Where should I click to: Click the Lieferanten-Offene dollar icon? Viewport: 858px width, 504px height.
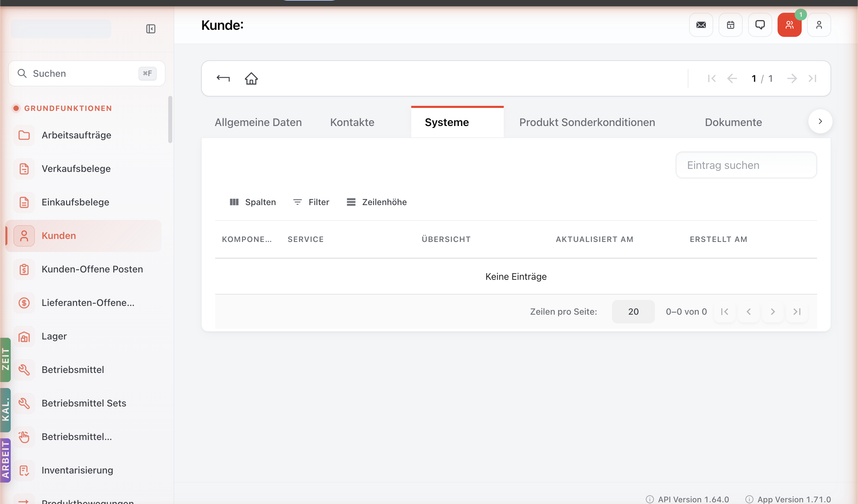pyautogui.click(x=24, y=303)
